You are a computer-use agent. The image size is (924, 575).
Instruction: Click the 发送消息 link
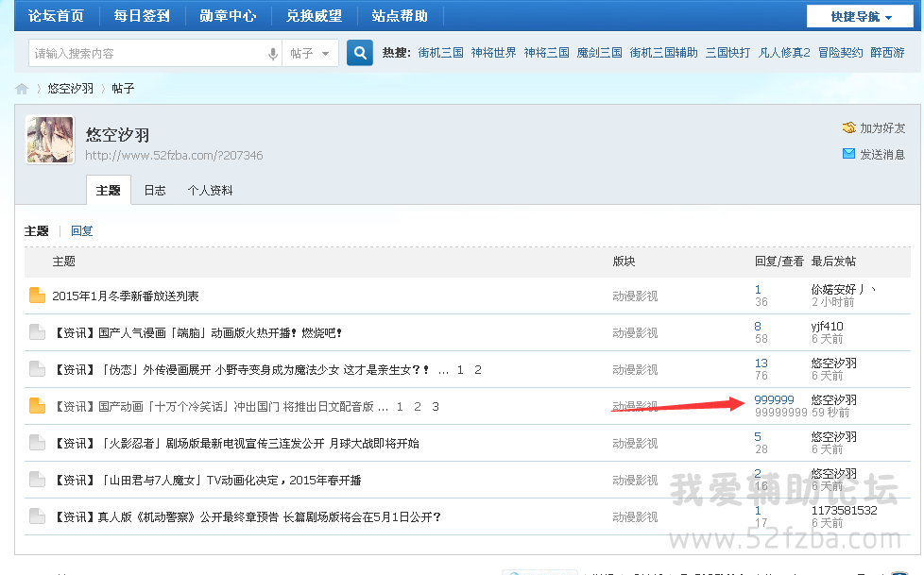882,154
